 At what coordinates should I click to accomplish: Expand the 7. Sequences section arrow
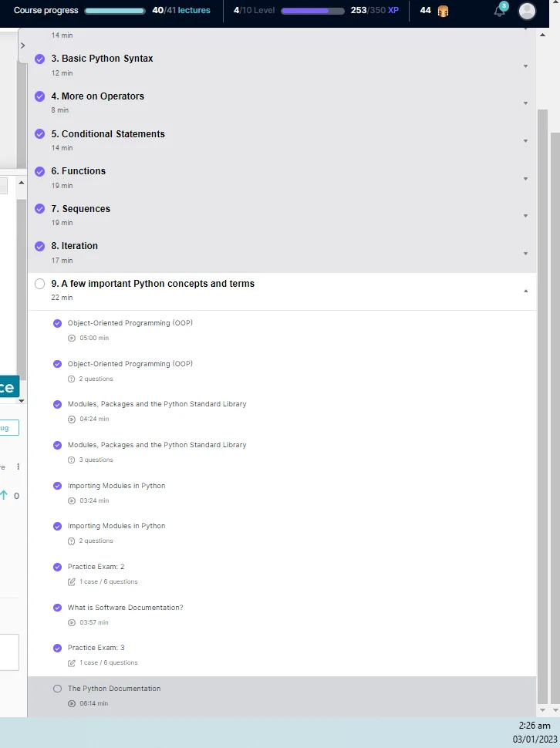(x=525, y=216)
